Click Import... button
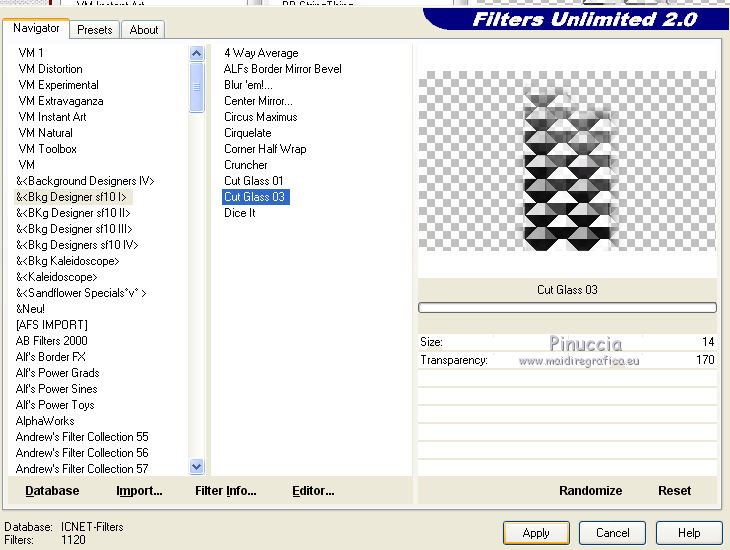Screen dimensions: 730x550 (139, 491)
